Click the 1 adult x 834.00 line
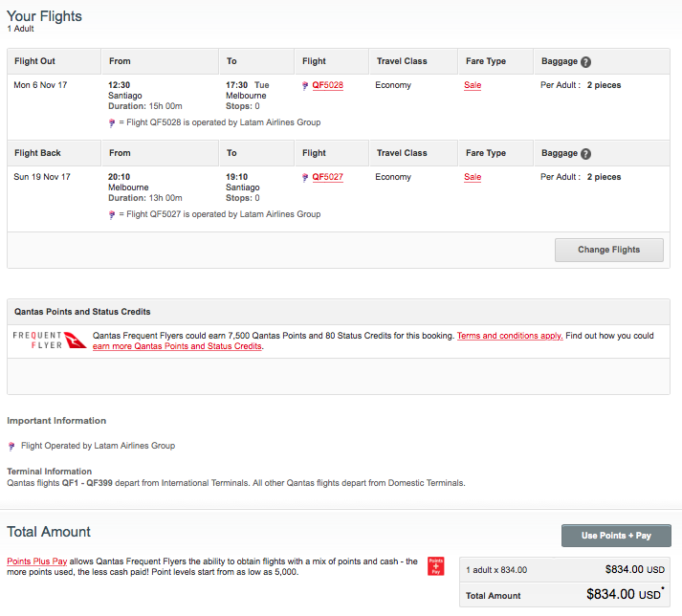This screenshot has width=682, height=616. coord(496,570)
